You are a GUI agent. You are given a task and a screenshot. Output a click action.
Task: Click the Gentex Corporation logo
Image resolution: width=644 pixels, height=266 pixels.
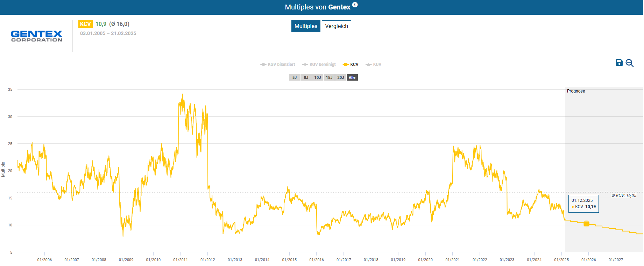point(37,36)
